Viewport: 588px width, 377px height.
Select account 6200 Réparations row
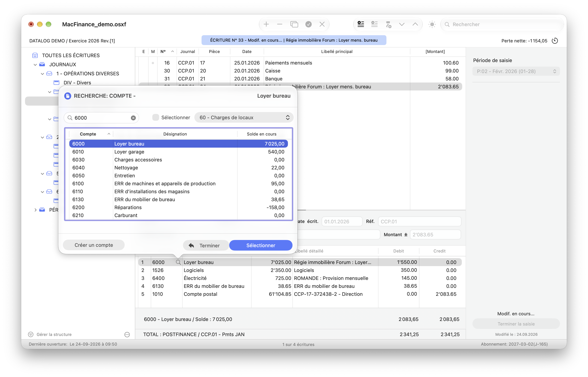178,207
